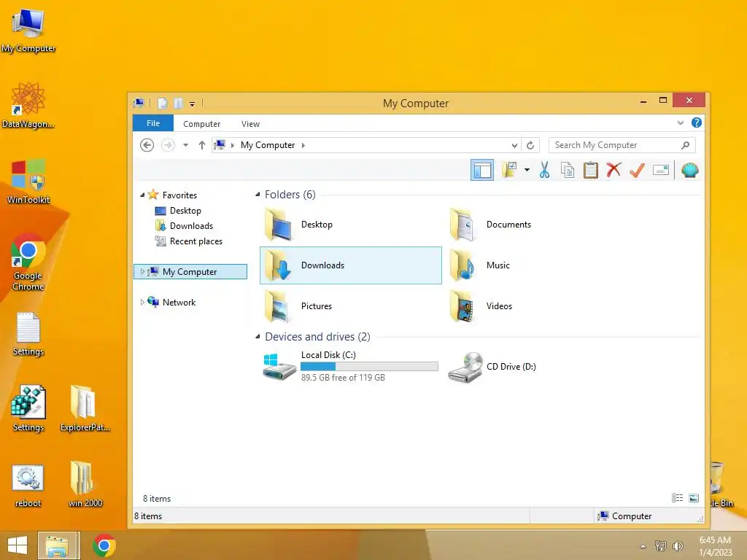Select the Downloads folder in main pane
Image resolution: width=747 pixels, height=560 pixels.
coord(351,265)
